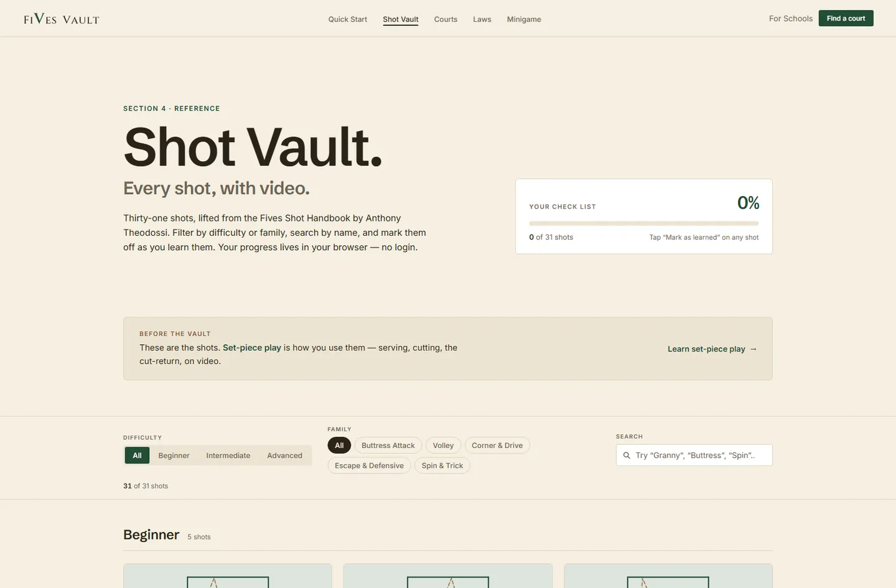Filter by Spin & Trick family
The image size is (896, 588).
[442, 465]
